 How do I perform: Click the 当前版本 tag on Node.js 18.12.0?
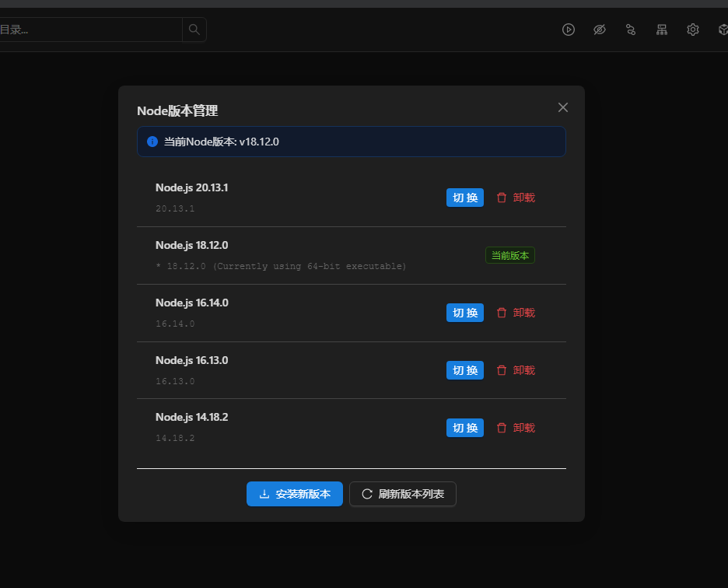tap(510, 255)
